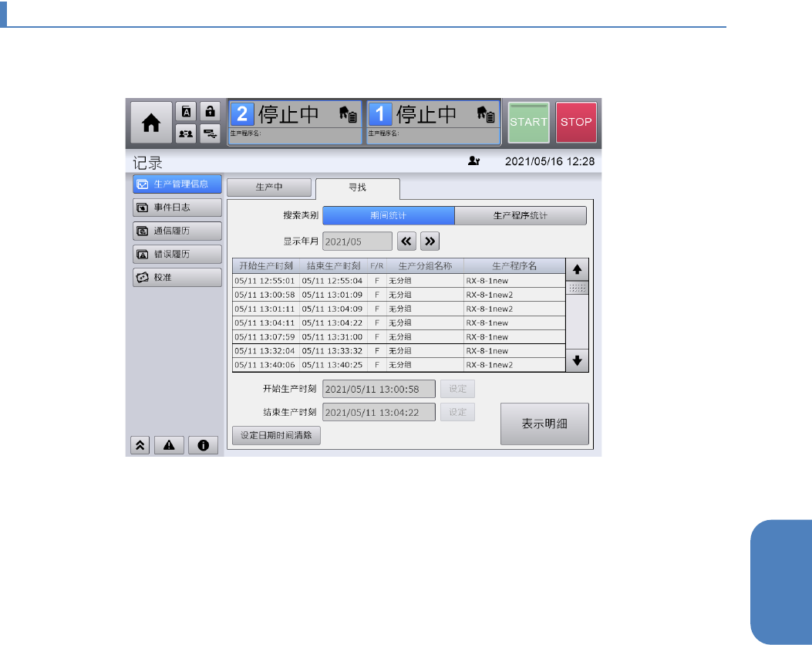Open the warning triangle alert icon

(169, 445)
